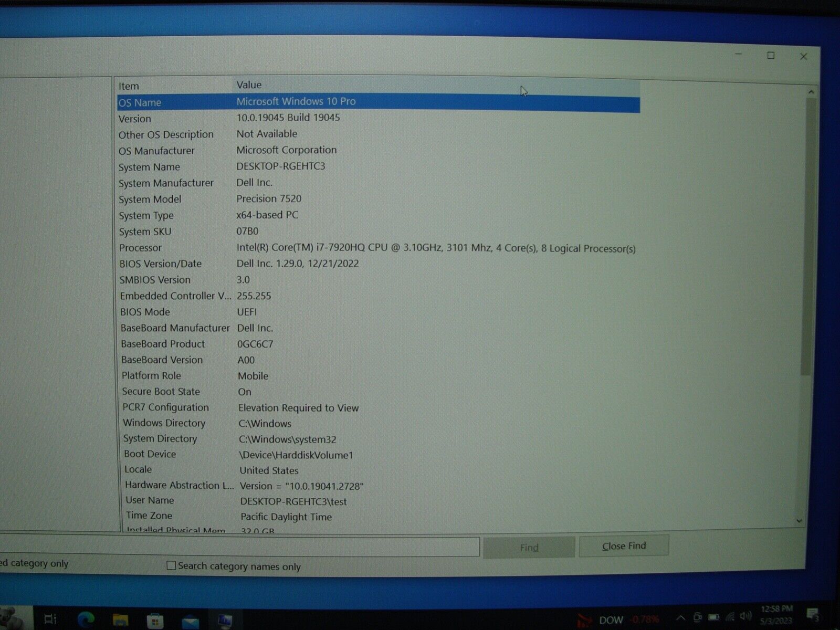The image size is (840, 630).
Task: Click the scroll down arrow of the list
Action: point(799,520)
